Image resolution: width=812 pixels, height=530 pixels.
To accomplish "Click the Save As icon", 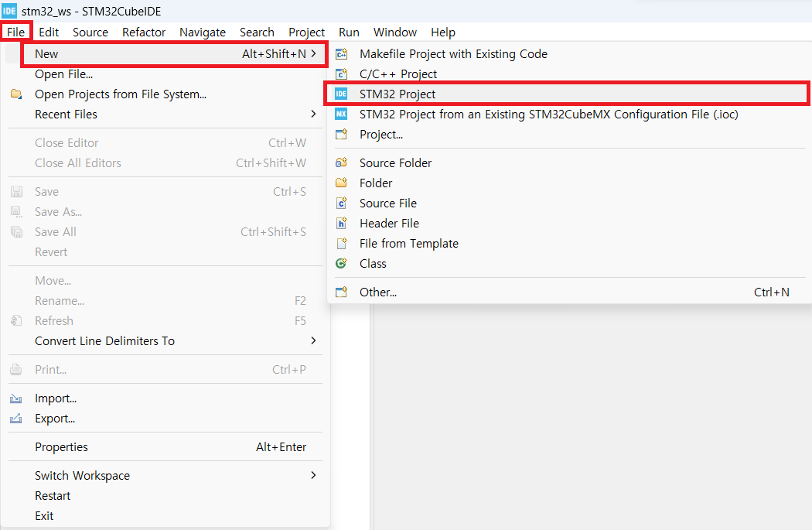I will (x=16, y=212).
